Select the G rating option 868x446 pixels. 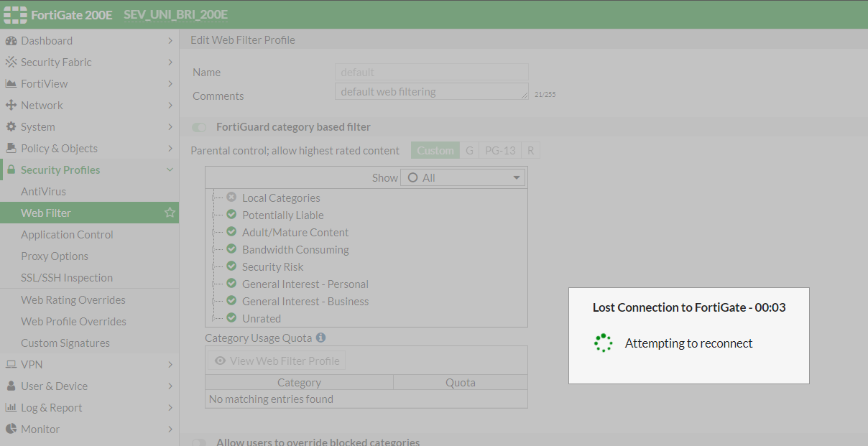[469, 150]
